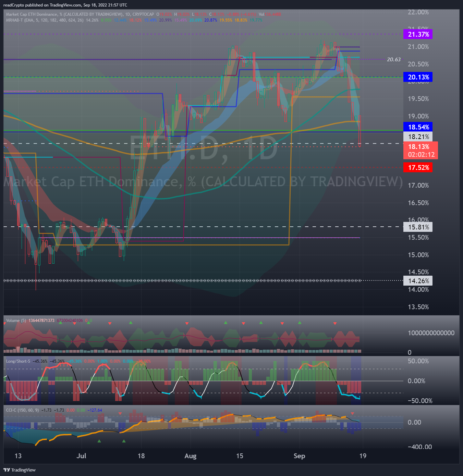The image size is (463, 476).
Task: Select the blue 18.54% price label
Action: [418, 127]
